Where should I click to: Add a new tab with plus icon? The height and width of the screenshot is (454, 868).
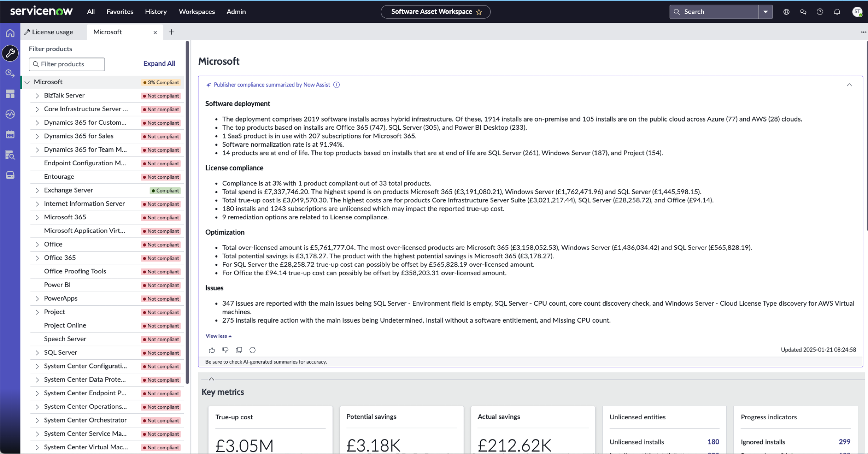(171, 32)
